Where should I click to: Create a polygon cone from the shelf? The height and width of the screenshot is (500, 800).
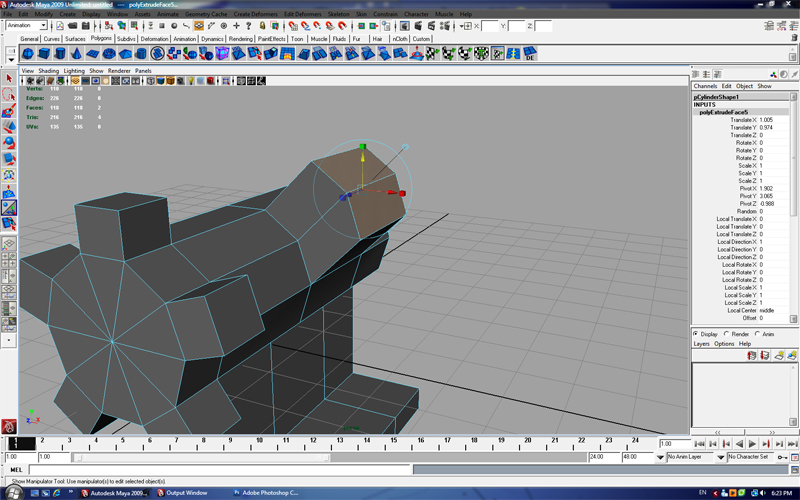[x=79, y=54]
